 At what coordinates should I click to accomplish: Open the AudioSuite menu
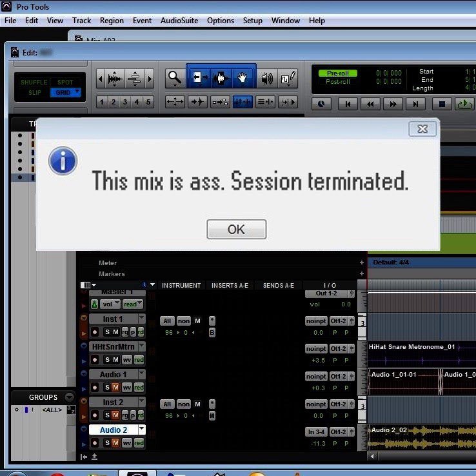pyautogui.click(x=179, y=21)
